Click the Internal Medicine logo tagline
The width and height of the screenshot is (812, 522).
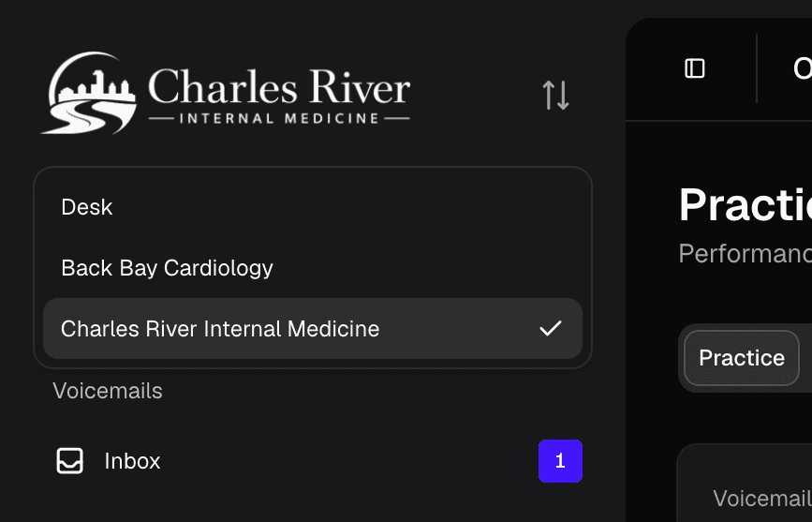(279, 119)
